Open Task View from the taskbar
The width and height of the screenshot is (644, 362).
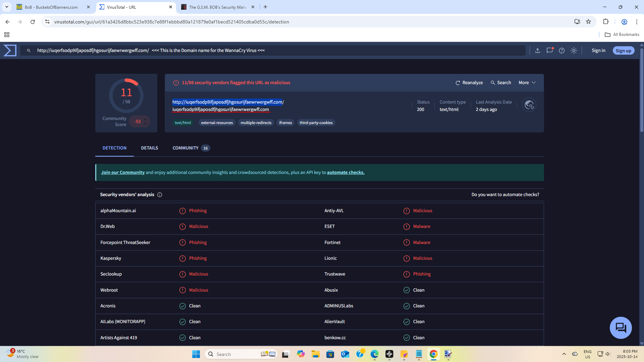pos(285,354)
